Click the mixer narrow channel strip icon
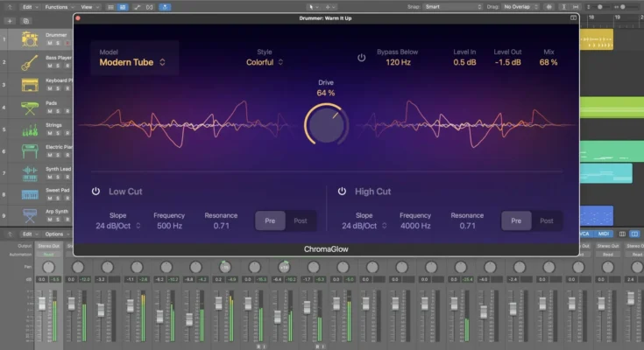Screen dimensions: 644x350 click(x=623, y=234)
